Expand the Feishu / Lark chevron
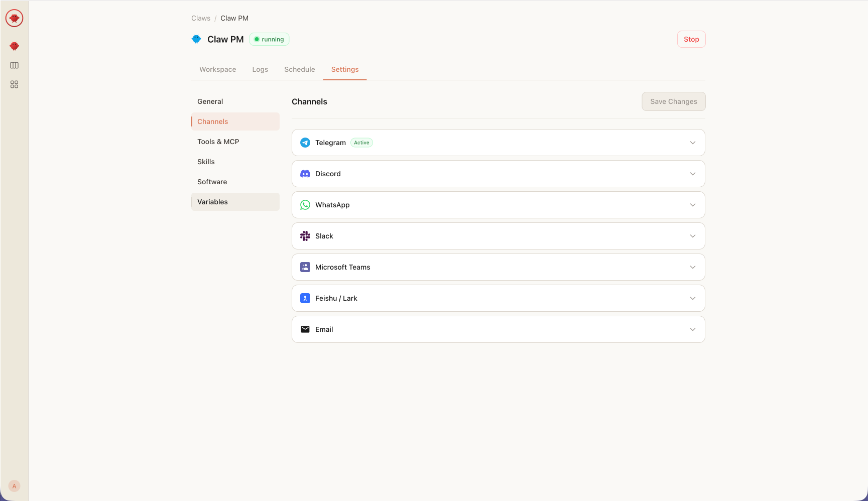868x501 pixels. coord(693,298)
